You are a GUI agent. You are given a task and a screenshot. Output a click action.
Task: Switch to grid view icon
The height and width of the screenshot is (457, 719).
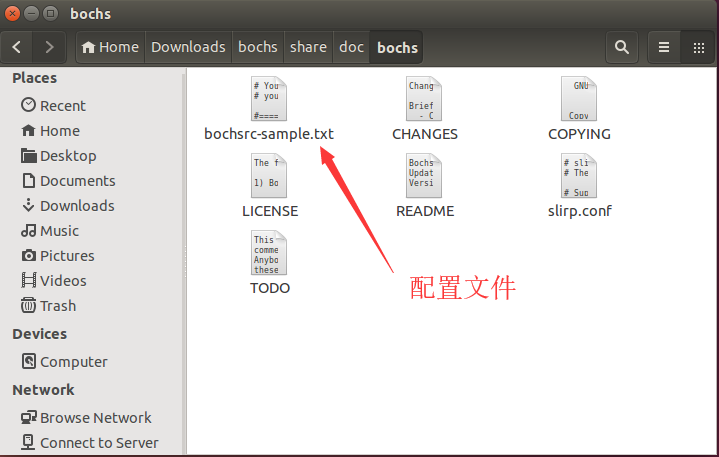(x=698, y=47)
